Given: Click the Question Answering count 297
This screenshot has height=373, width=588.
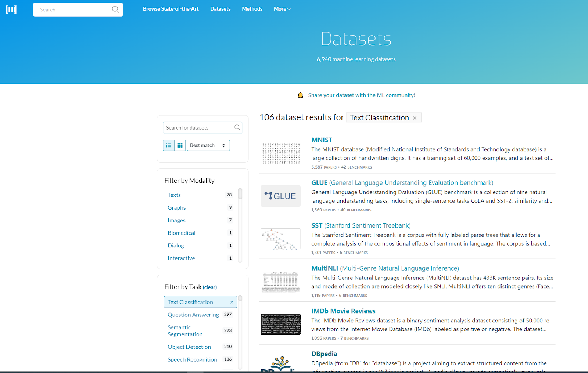Looking at the screenshot, I should [228, 315].
